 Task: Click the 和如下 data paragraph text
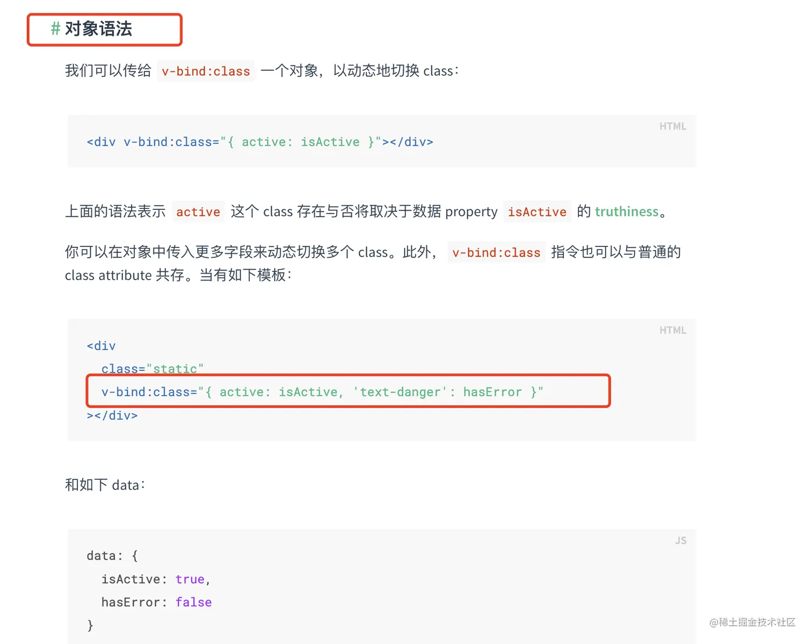[x=105, y=485]
